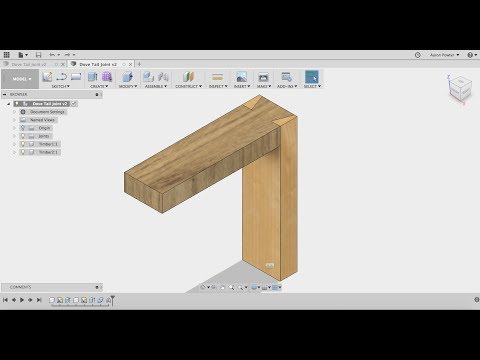Viewport: 480px width, 360px height.
Task: Toggle lightbulb visibility of Timber1:1
Action: pos(23,144)
